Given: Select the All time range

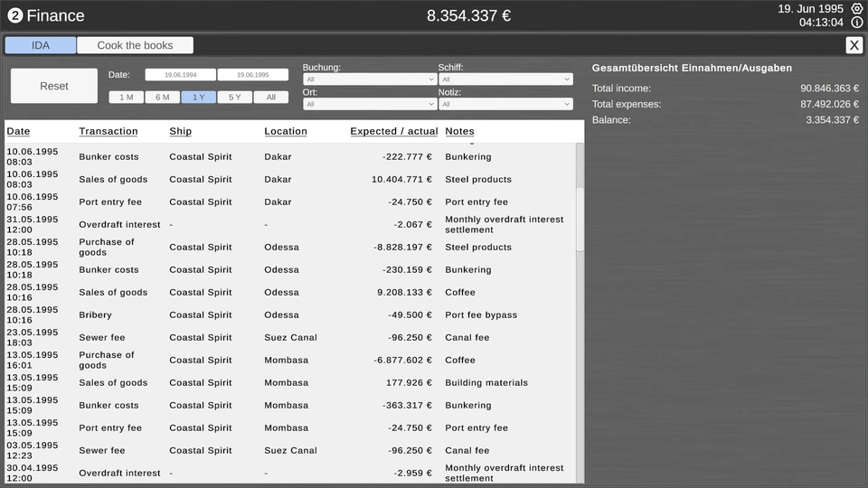Looking at the screenshot, I should (x=270, y=98).
